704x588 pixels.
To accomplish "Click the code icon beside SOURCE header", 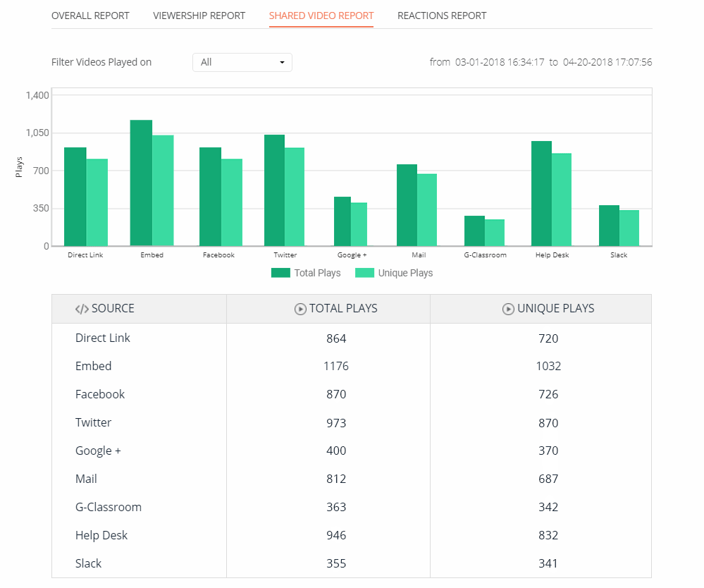I will coord(81,308).
